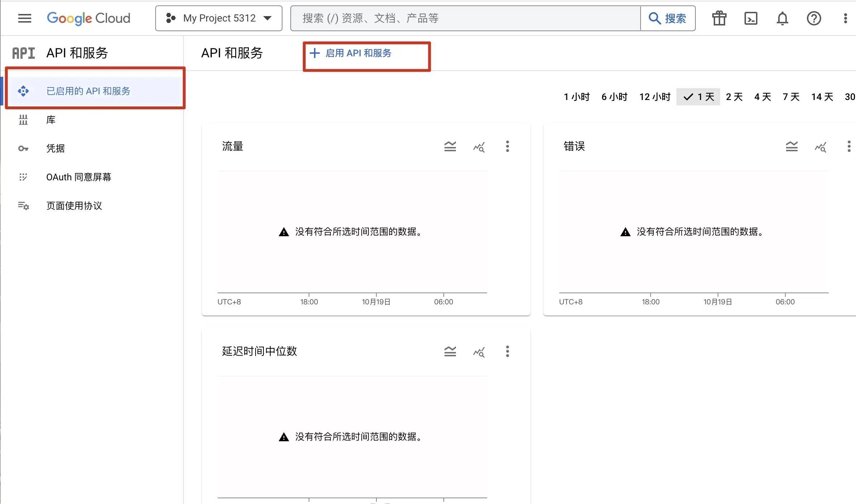Open 库 in the sidebar

click(51, 120)
